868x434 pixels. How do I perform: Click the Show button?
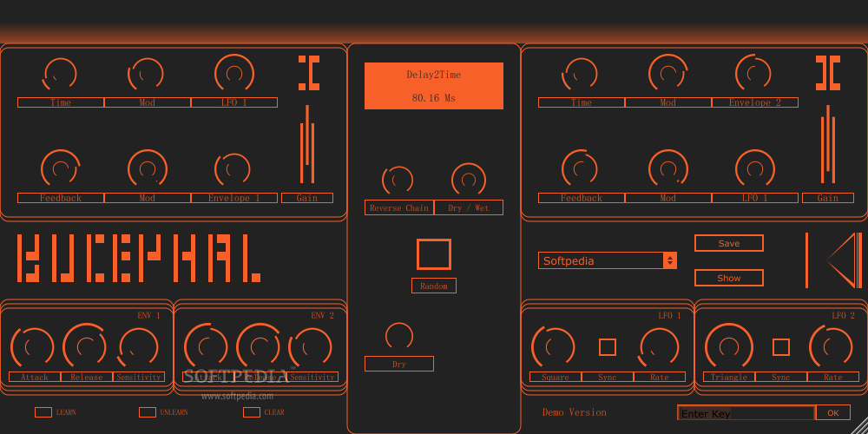(728, 278)
